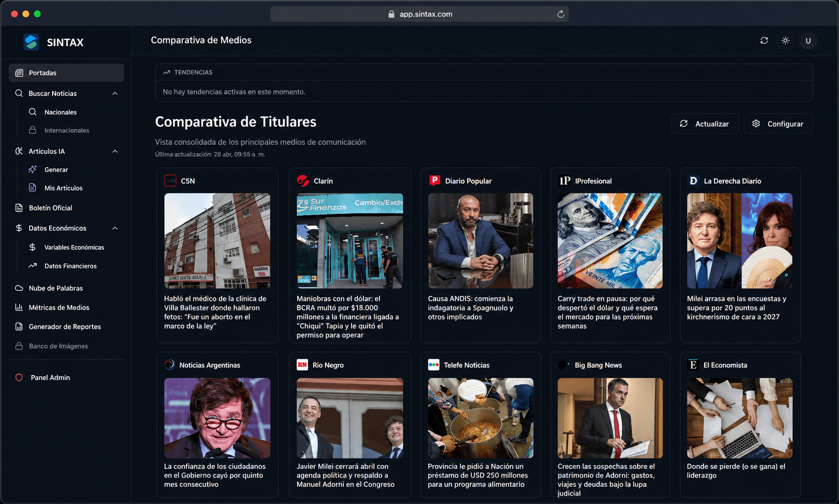Open the user avatar U menu

[x=808, y=40]
